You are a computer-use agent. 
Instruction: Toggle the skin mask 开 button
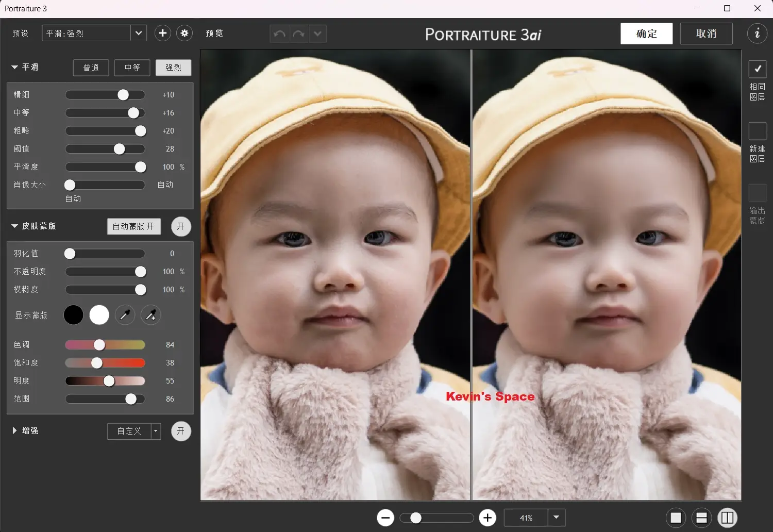click(181, 226)
